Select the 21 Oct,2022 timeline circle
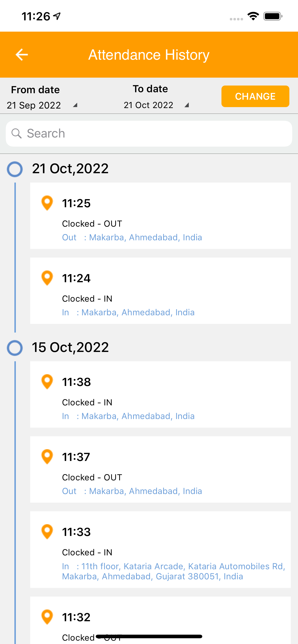This screenshot has height=644, width=298. click(15, 169)
